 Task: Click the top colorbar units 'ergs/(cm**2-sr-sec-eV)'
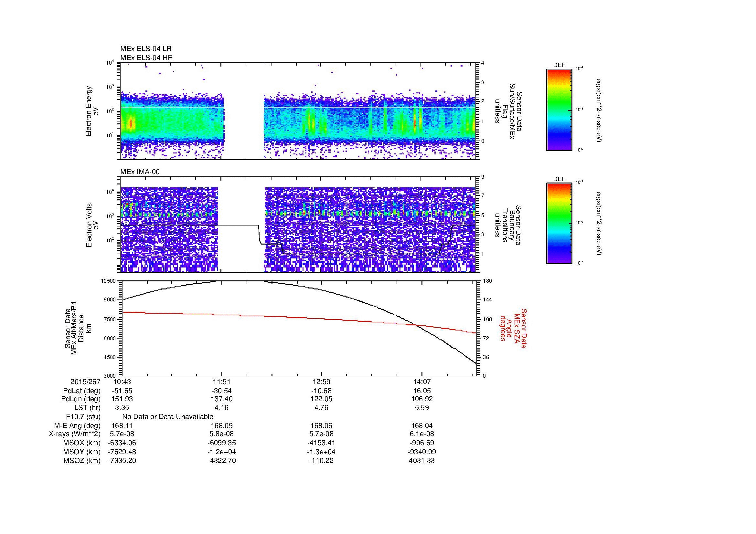(599, 110)
